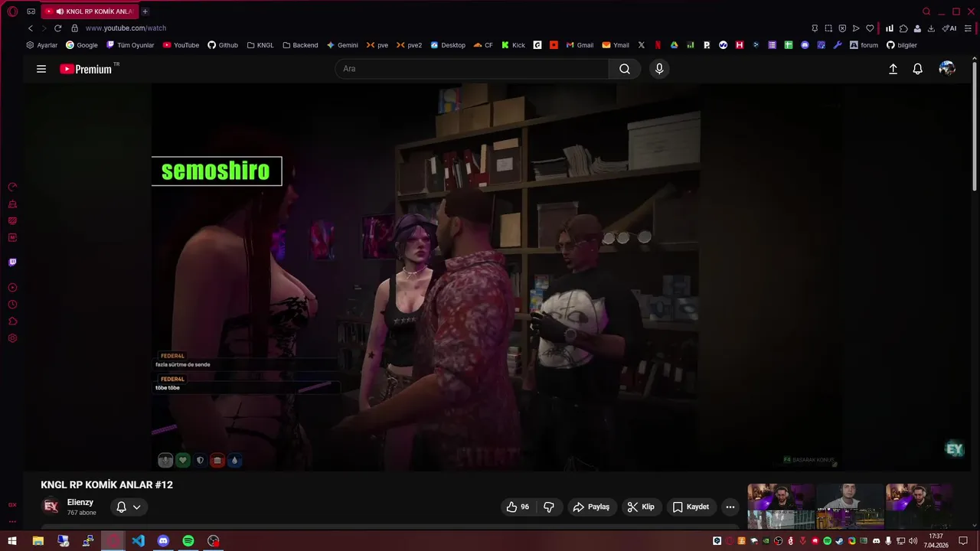Open the YouTube guide hamburger menu
This screenshot has width=980, height=551.
tap(41, 69)
